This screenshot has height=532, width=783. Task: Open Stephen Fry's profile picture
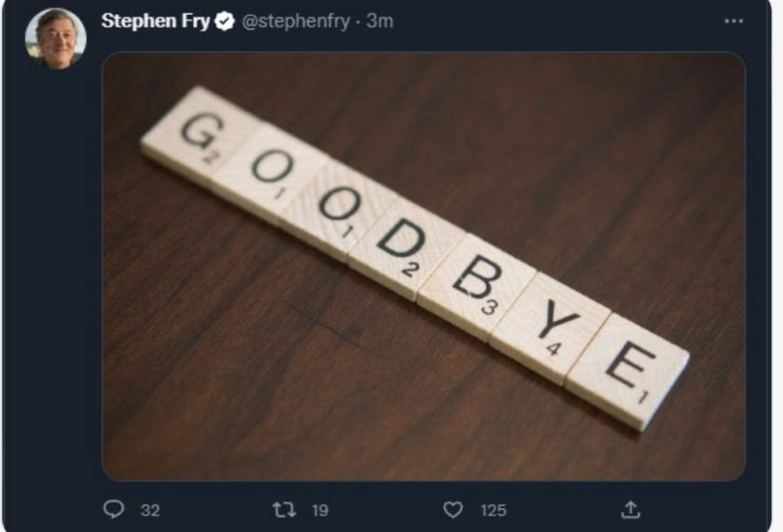(x=55, y=38)
